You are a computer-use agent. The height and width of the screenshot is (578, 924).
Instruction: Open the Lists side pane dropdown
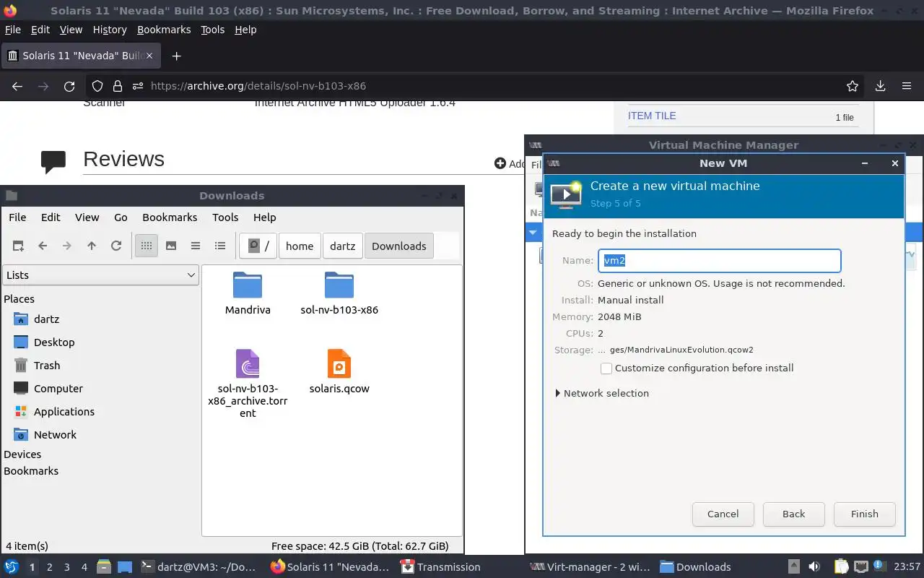pyautogui.click(x=101, y=275)
